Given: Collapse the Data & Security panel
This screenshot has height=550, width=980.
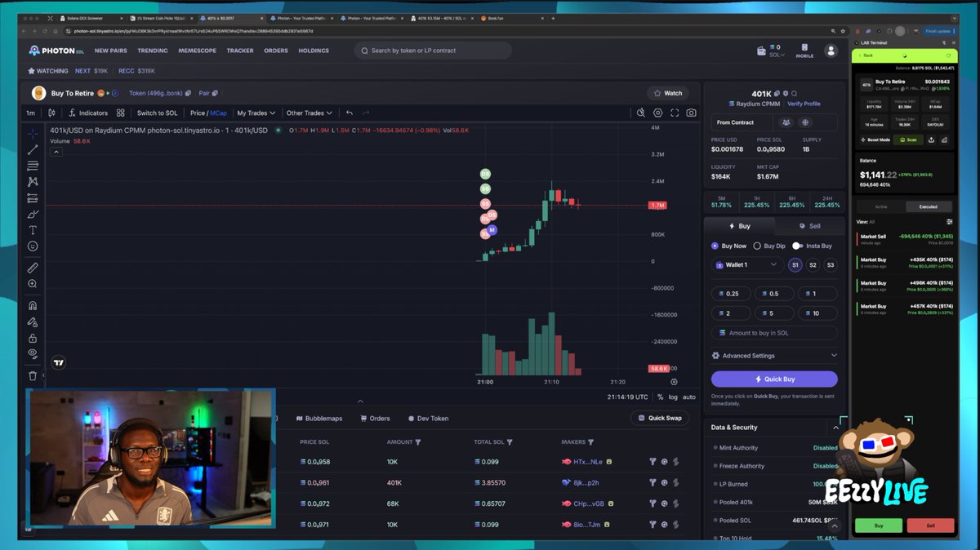Looking at the screenshot, I should (x=835, y=428).
